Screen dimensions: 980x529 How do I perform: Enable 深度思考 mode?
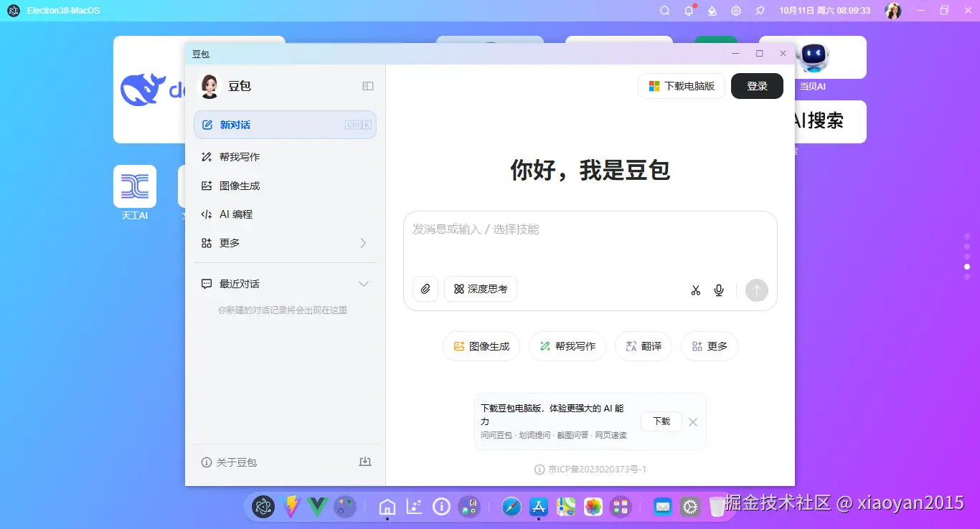coord(480,289)
